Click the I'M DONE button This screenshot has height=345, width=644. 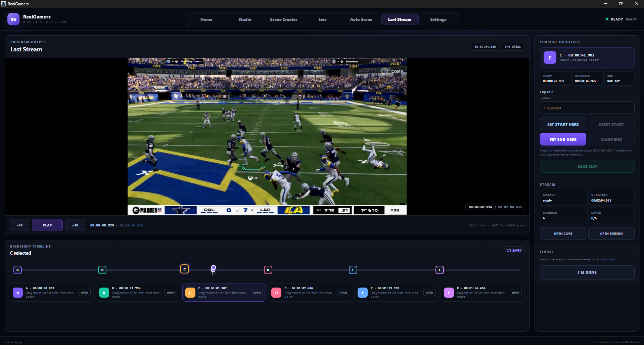587,272
